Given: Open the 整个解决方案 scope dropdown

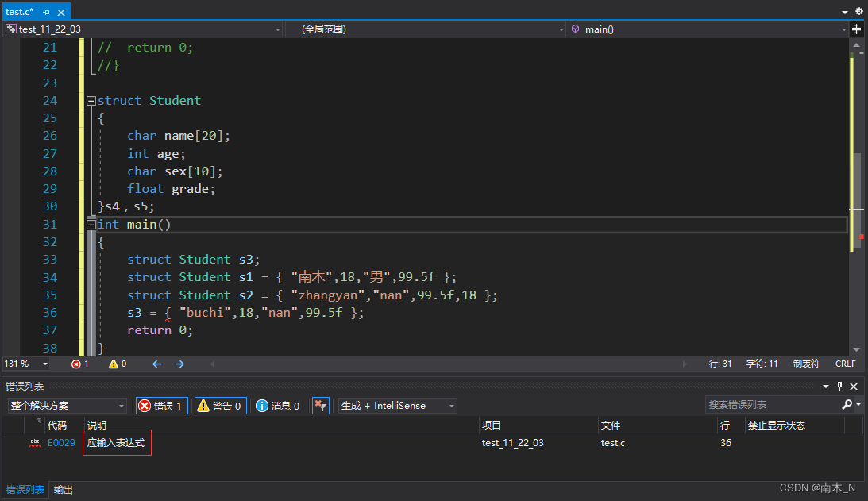Looking at the screenshot, I should pos(67,406).
